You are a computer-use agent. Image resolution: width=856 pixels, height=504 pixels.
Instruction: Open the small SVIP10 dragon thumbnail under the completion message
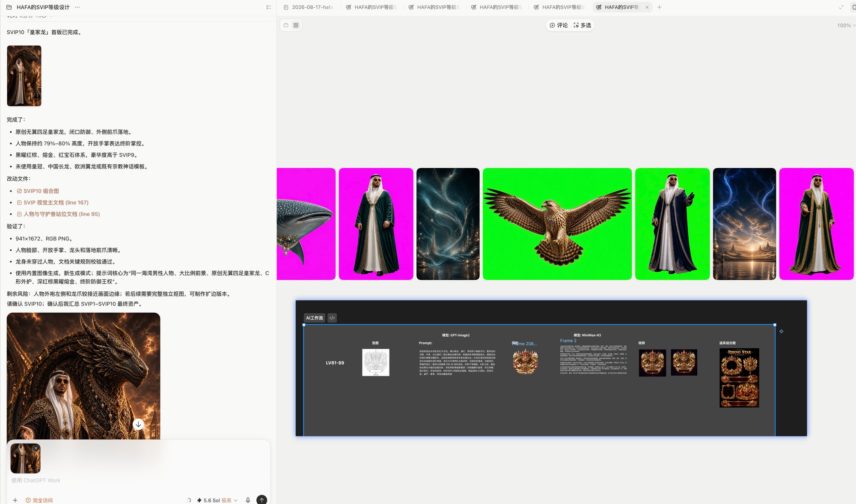pyautogui.click(x=24, y=76)
